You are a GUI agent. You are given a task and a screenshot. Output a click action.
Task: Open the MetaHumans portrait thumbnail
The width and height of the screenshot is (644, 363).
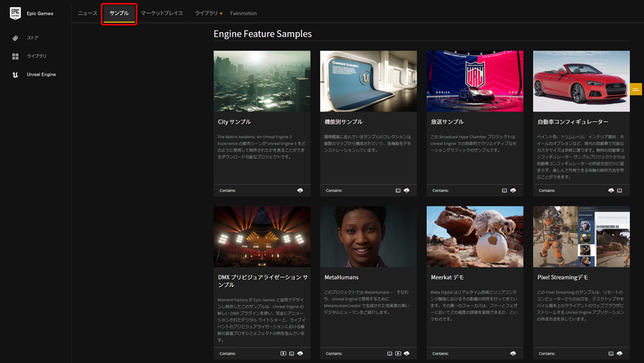click(x=368, y=237)
